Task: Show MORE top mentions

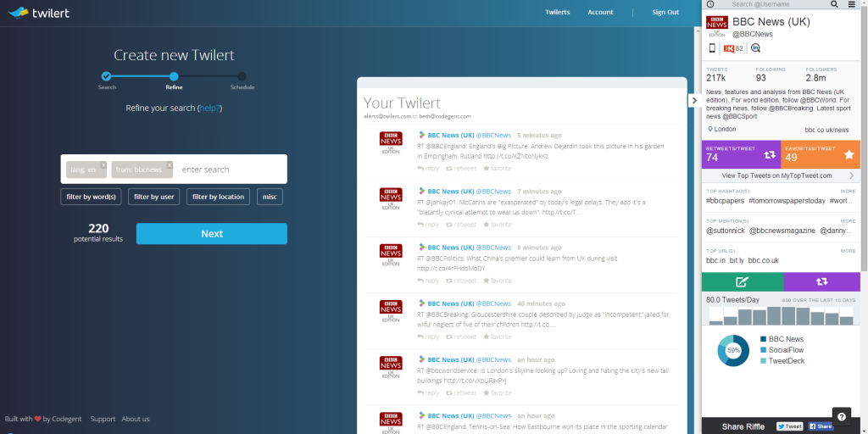Action: point(848,221)
